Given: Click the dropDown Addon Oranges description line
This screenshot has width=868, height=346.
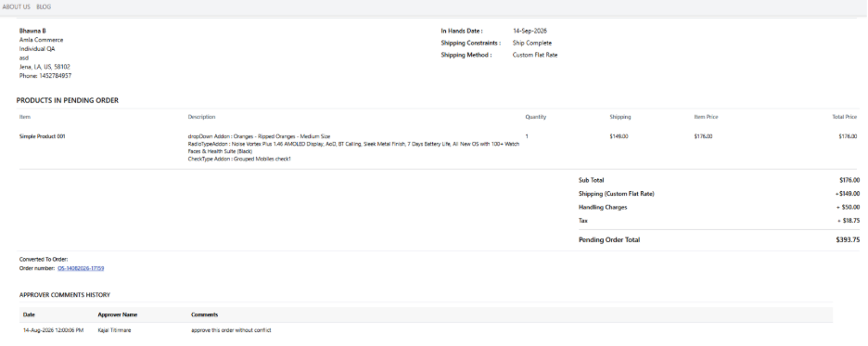Looking at the screenshot, I should point(259,136).
